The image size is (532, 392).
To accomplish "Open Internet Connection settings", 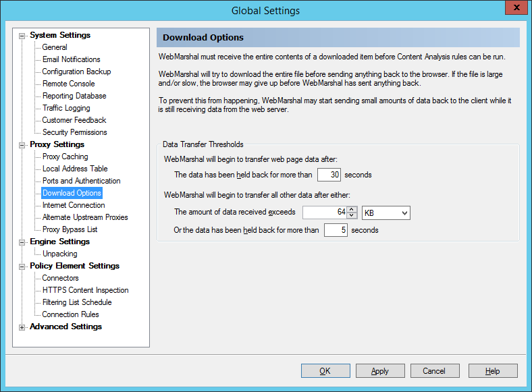I will (x=74, y=205).
